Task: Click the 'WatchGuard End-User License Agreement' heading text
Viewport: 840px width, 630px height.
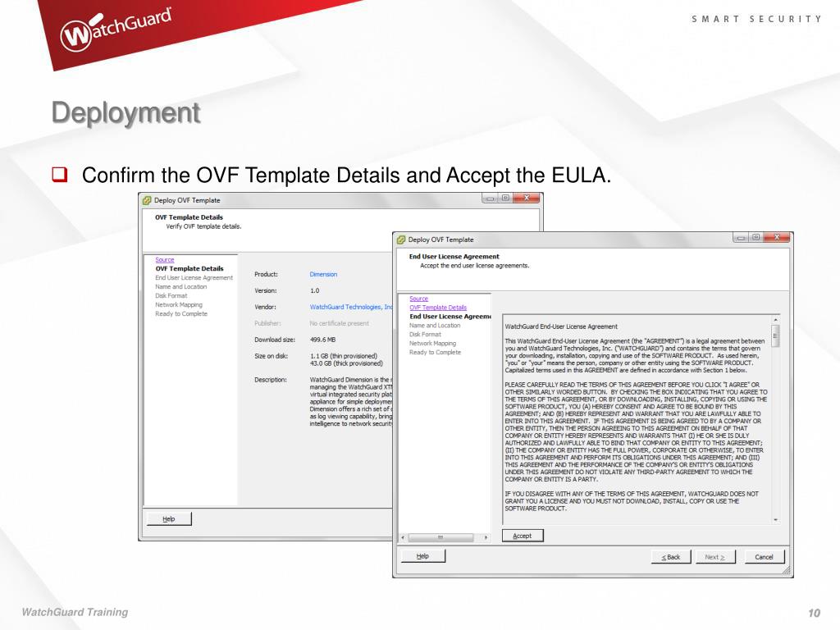Action: (x=561, y=326)
